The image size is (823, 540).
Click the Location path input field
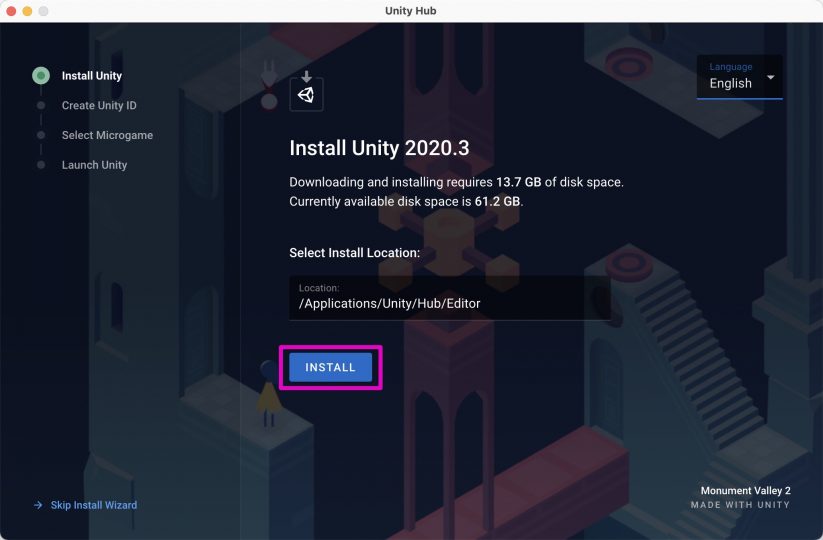(450, 298)
